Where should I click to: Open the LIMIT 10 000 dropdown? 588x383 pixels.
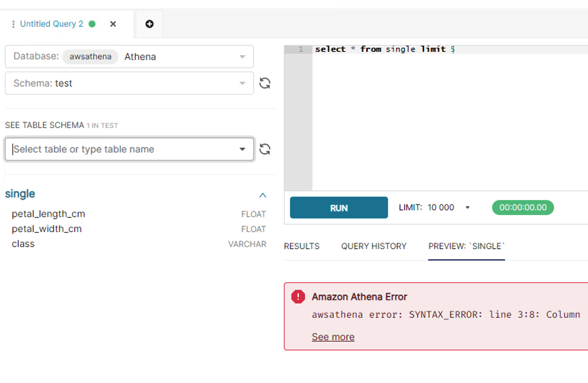[468, 207]
